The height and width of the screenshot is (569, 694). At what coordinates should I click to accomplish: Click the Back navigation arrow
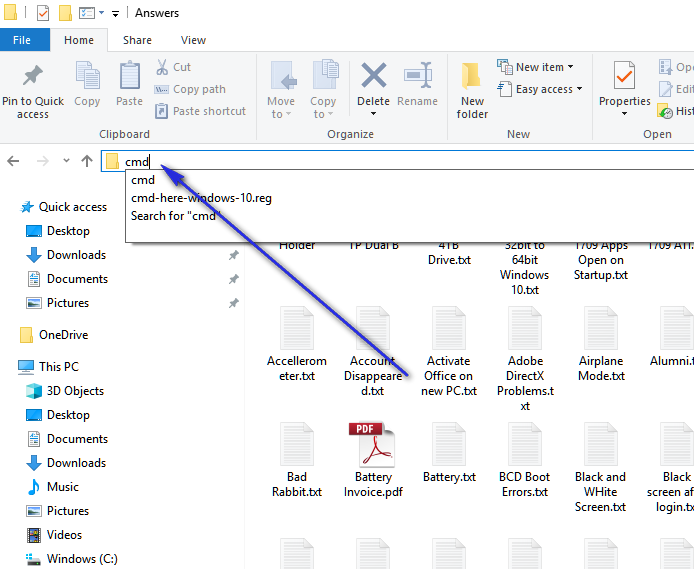tap(13, 161)
